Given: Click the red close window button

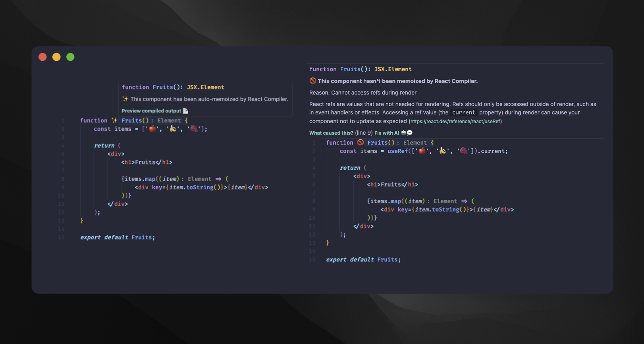Looking at the screenshot, I should tap(42, 57).
